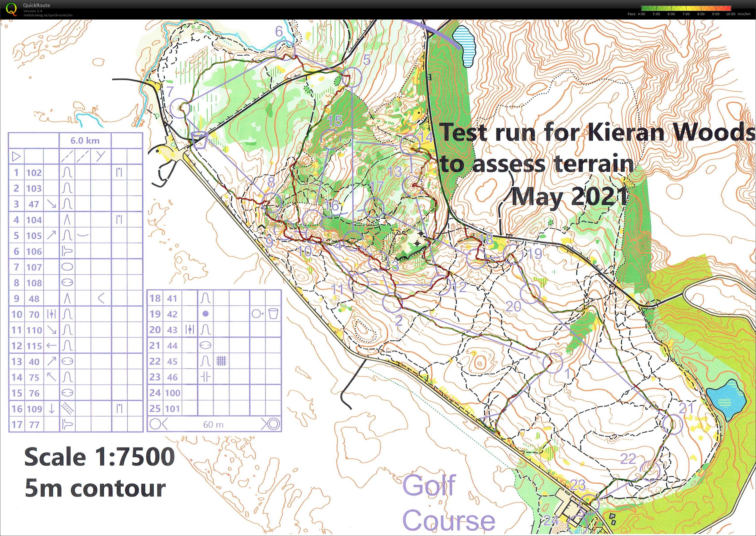Click control circle 21 on the map
Image resolution: width=756 pixels, height=536 pixels.
coord(672,424)
